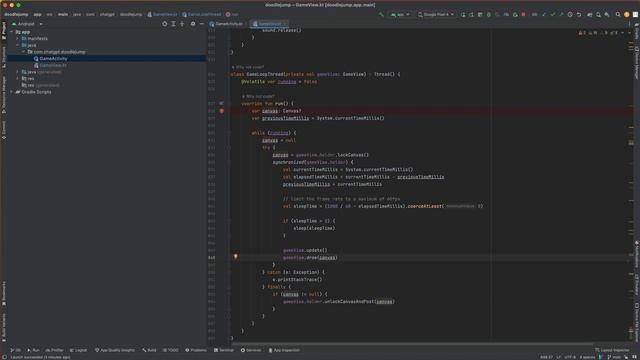This screenshot has width=640, height=360.
Task: Click the doodlejump root breadcrumb
Action: (x=16, y=14)
